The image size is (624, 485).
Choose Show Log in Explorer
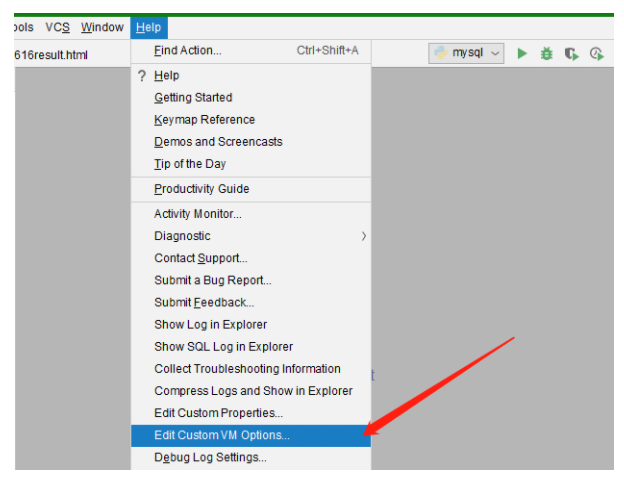tap(210, 324)
